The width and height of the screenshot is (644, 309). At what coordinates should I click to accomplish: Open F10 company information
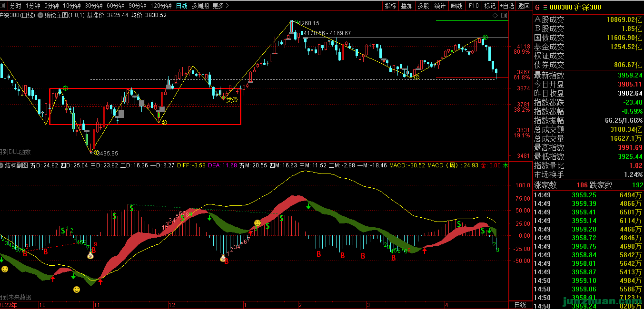473,6
